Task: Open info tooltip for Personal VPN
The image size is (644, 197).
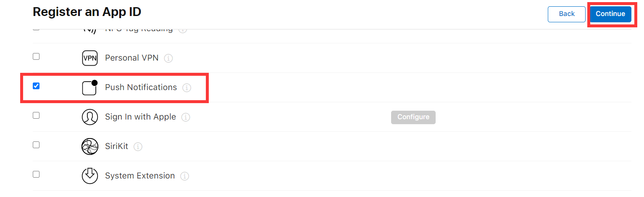Action: (168, 58)
